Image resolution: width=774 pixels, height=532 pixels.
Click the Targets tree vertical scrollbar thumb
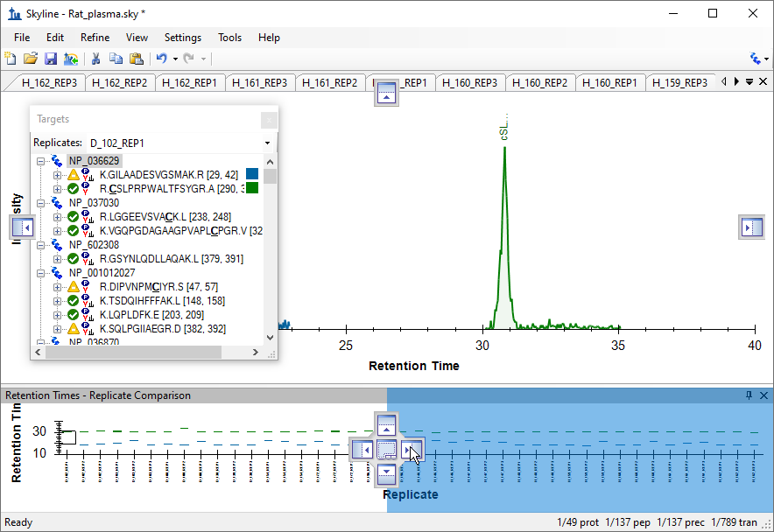[270, 176]
